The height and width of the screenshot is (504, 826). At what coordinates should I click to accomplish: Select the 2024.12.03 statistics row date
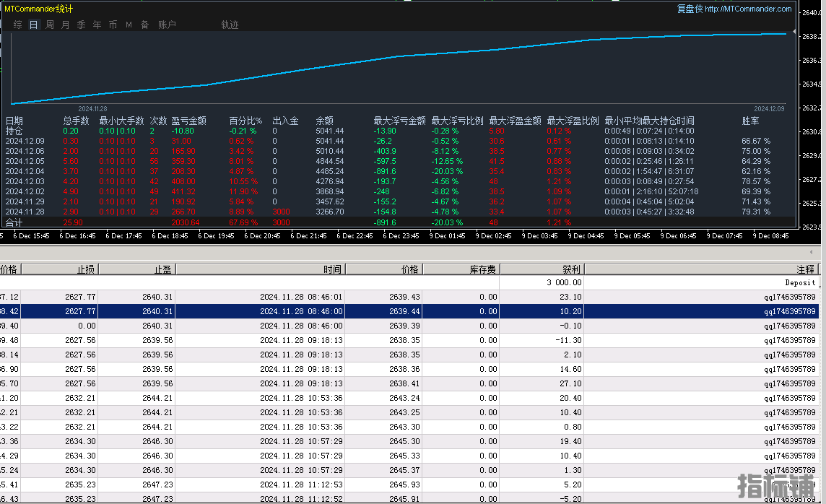pyautogui.click(x=25, y=181)
